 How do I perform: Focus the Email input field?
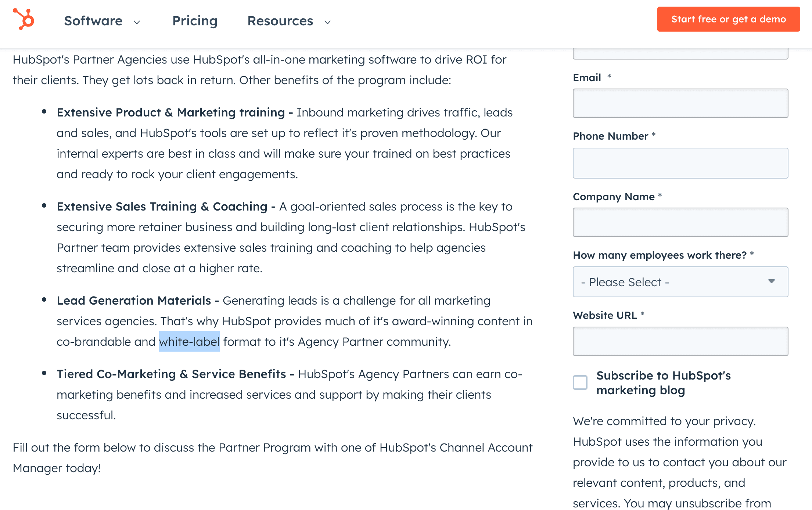coord(680,103)
